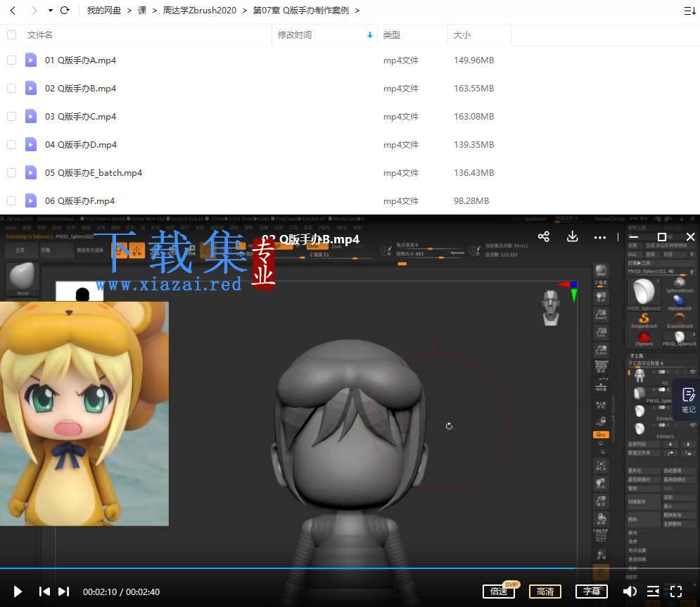This screenshot has width=700, height=607.
Task: Open the 周达学Zbrush2020 breadcrumb folder
Action: pos(200,11)
